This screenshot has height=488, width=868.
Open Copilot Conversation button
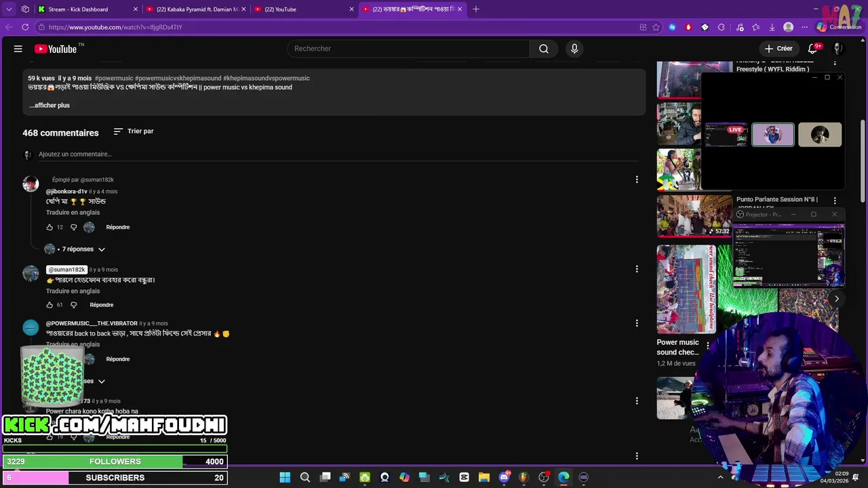[839, 27]
